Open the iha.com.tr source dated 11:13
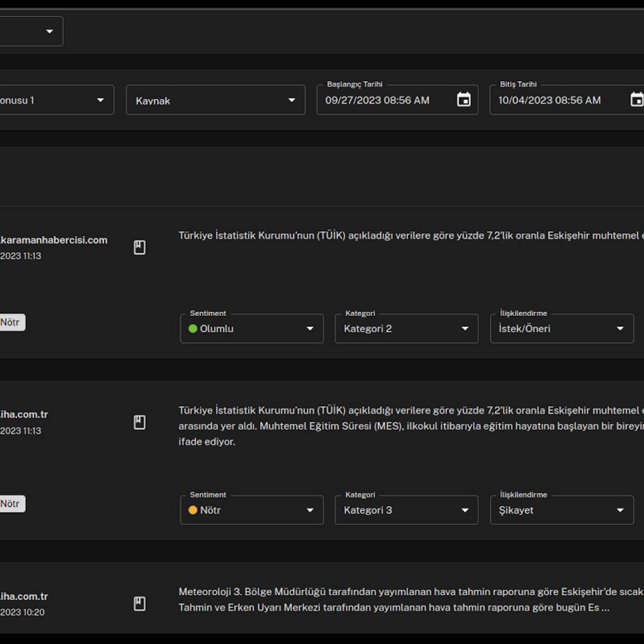 24,414
